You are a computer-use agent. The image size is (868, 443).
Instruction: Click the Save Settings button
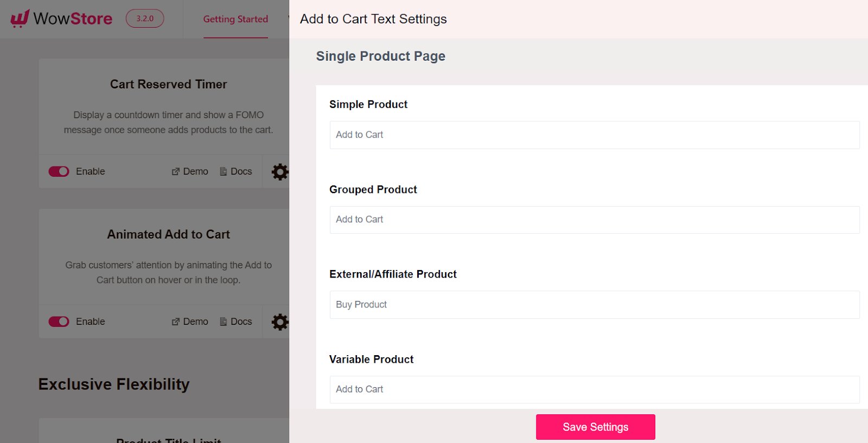pyautogui.click(x=595, y=427)
